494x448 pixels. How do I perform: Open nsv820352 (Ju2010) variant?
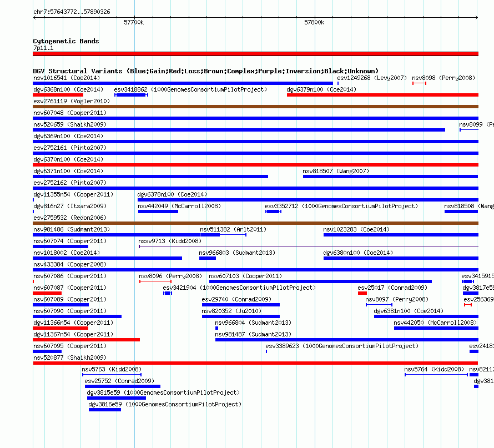tap(231, 311)
